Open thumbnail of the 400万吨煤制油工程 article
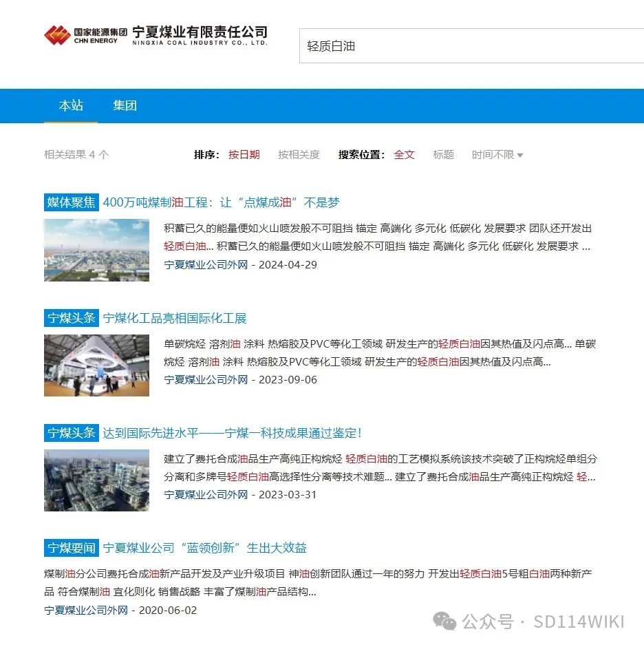This screenshot has height=647, width=644. [96, 250]
